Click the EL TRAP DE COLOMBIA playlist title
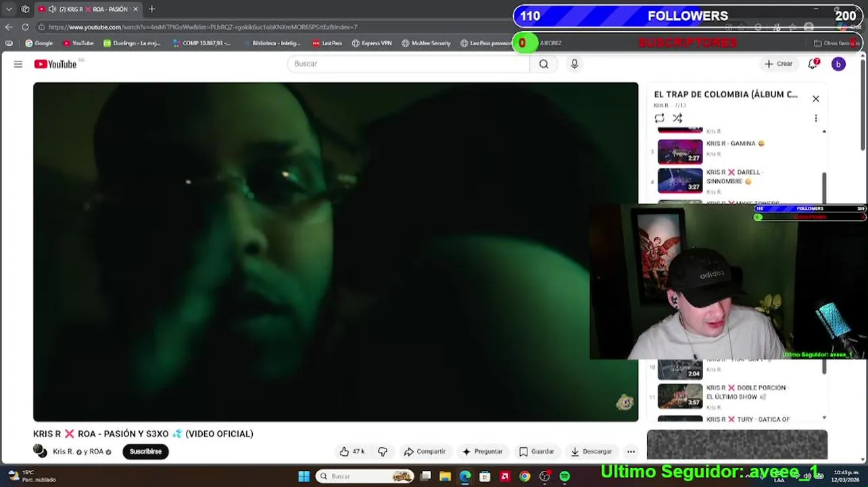This screenshot has height=487, width=868. 725,94
